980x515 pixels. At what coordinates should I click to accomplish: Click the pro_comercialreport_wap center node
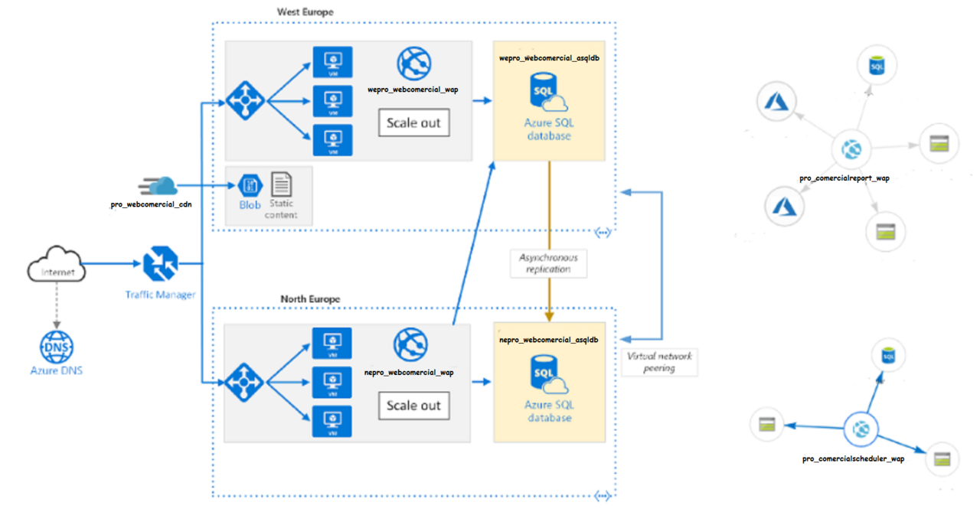coord(851,150)
